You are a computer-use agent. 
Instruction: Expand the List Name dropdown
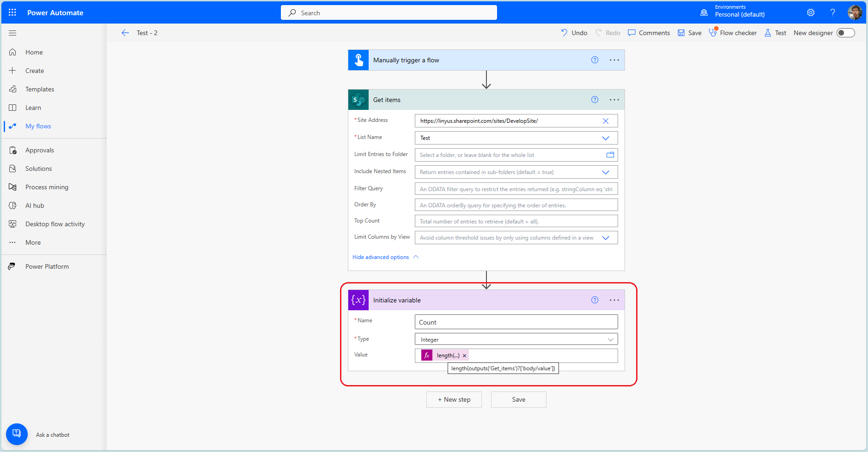point(606,138)
